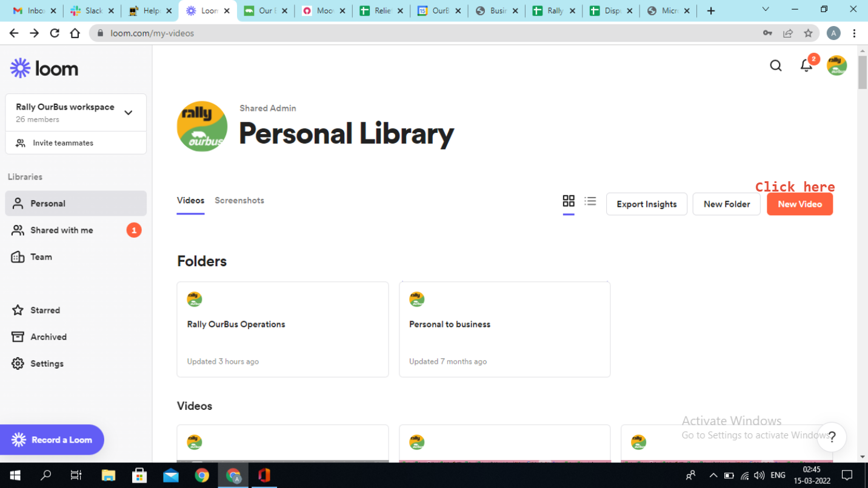Go back with browser back arrow
The height and width of the screenshot is (488, 868).
pos(14,33)
